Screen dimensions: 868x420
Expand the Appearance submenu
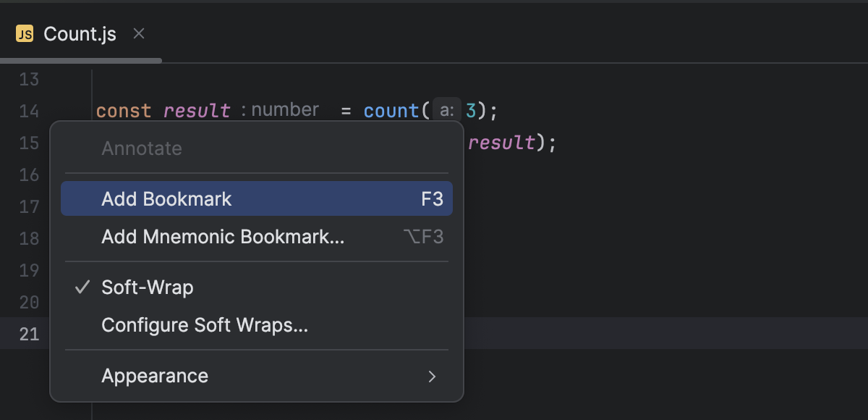(x=154, y=376)
